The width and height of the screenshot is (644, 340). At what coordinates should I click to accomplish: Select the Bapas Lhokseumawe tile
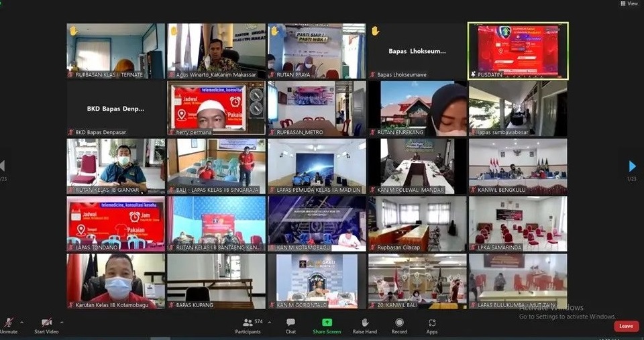pos(417,51)
